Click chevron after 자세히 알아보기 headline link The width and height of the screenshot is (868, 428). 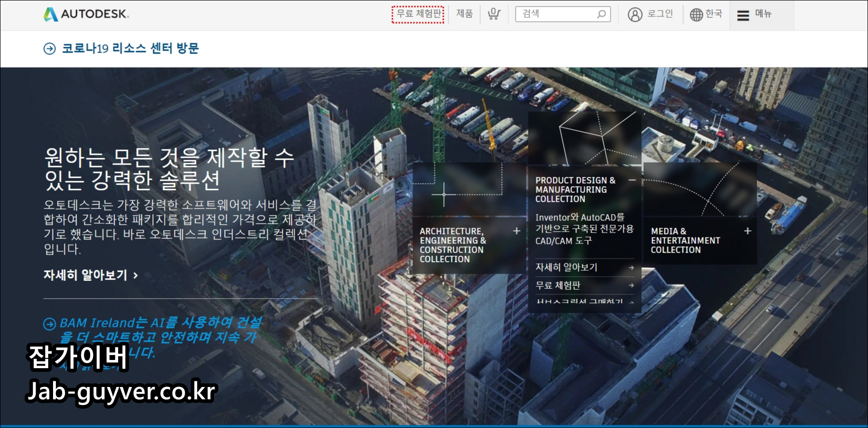(136, 276)
